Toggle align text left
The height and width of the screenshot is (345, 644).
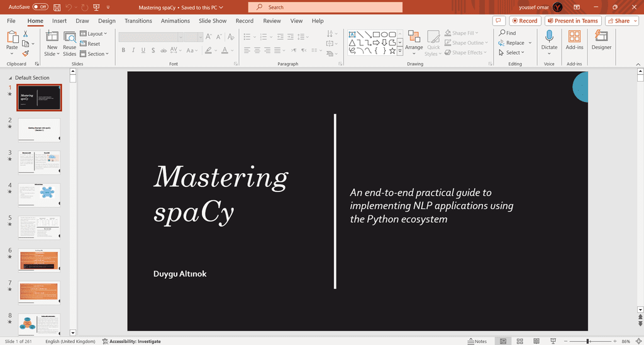click(247, 50)
